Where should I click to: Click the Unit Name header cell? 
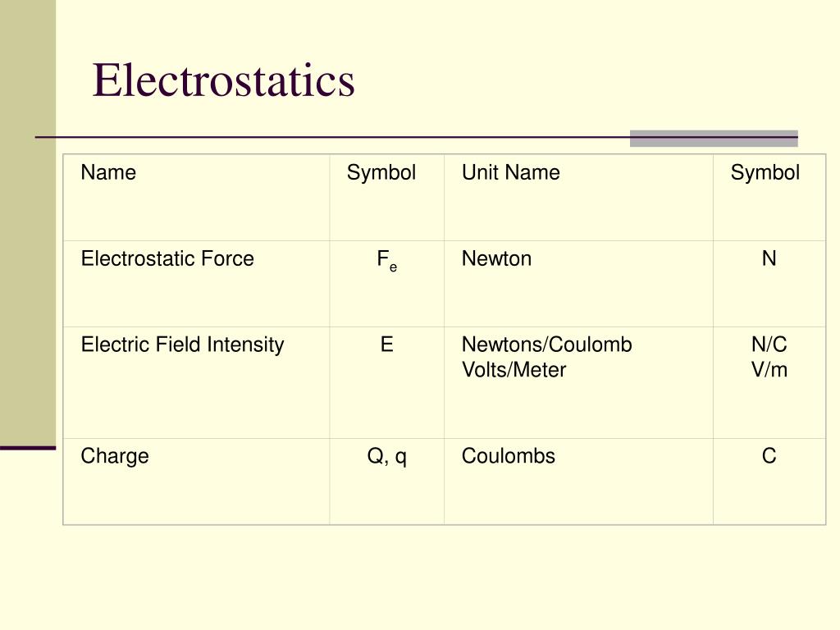click(x=578, y=198)
